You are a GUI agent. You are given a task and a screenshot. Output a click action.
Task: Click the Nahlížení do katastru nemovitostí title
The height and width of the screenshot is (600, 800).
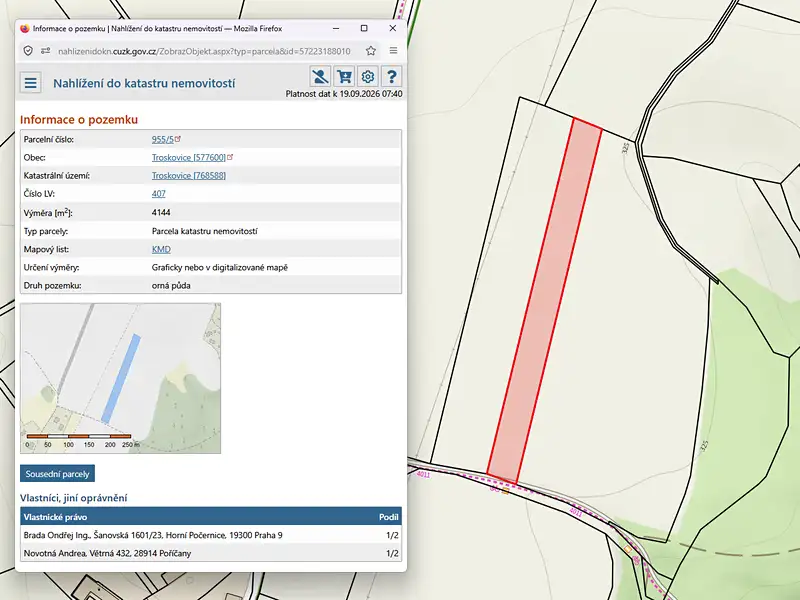144,83
